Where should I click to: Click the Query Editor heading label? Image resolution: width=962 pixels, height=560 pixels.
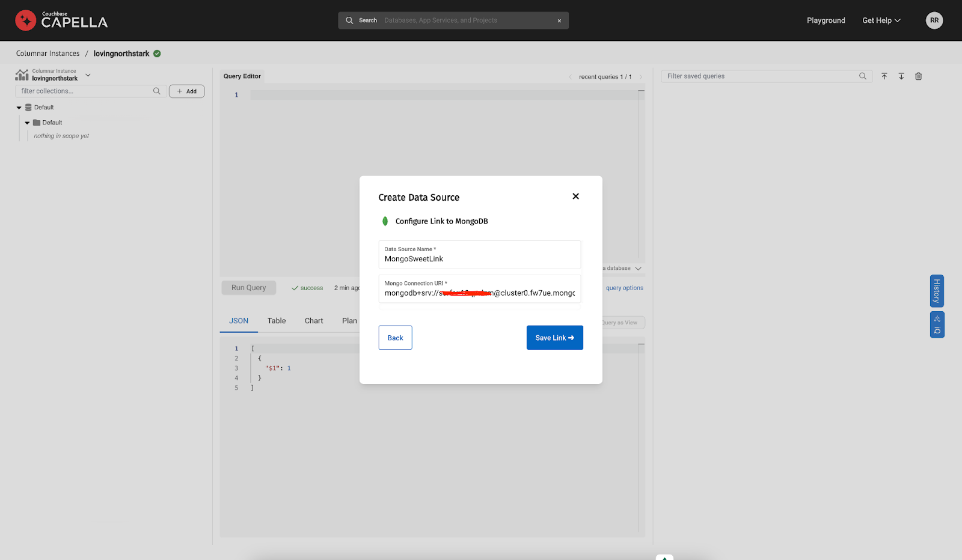pyautogui.click(x=242, y=76)
